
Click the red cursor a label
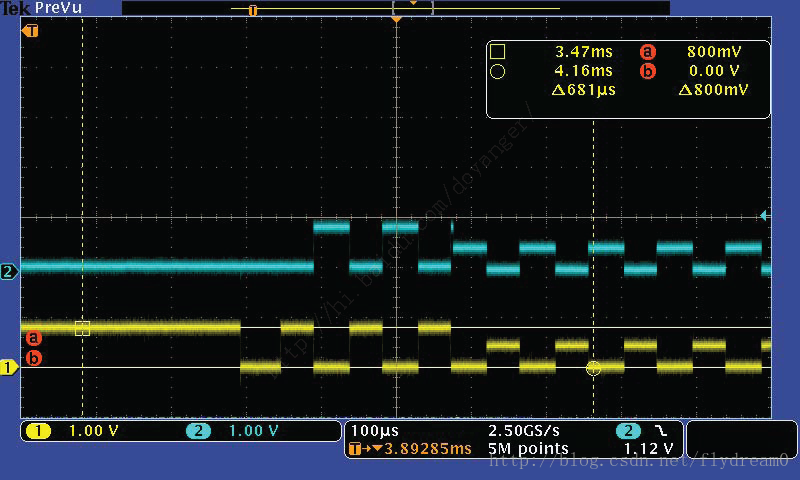34,337
